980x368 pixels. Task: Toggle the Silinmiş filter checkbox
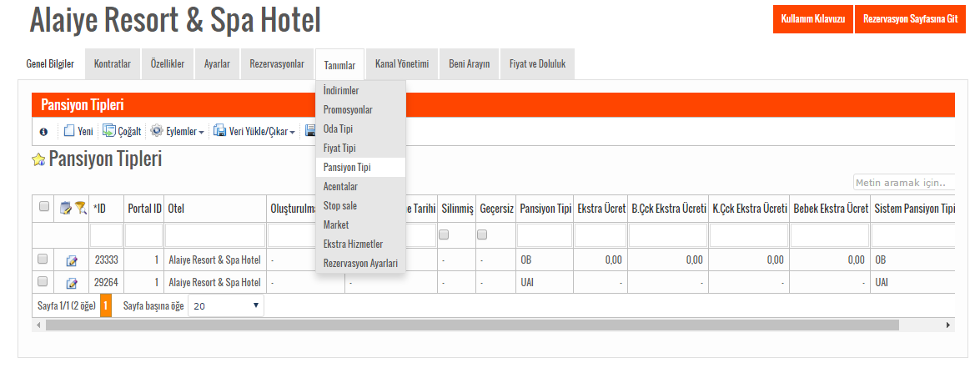click(444, 235)
